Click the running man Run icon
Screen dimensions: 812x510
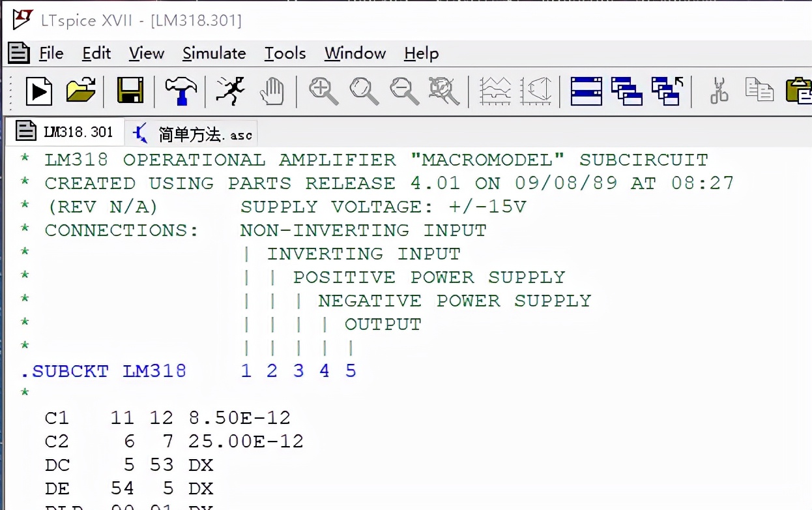(x=230, y=91)
